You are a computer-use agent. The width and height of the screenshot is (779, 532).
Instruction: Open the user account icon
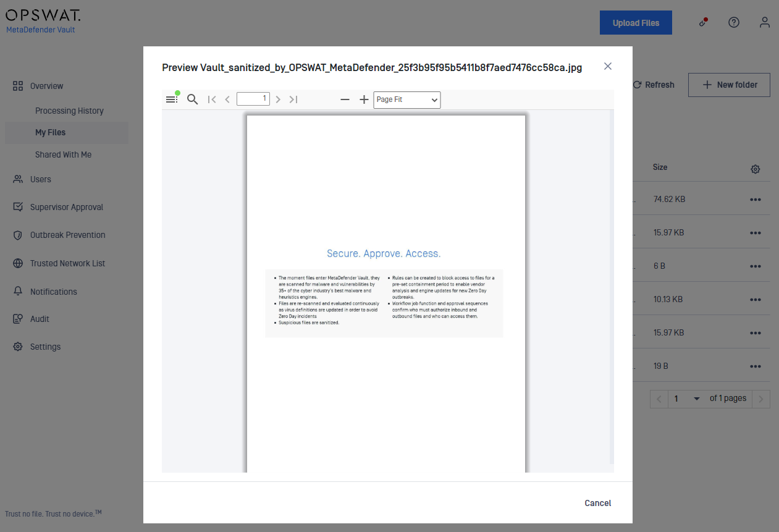click(765, 22)
